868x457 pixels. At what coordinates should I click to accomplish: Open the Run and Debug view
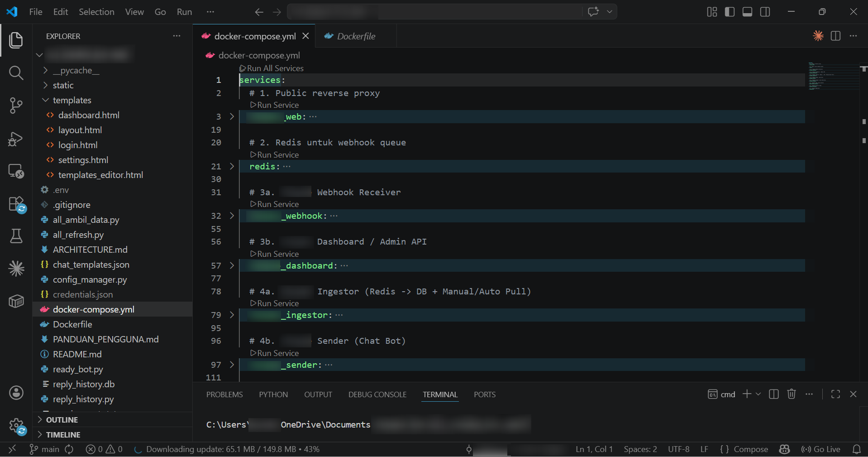pyautogui.click(x=16, y=139)
